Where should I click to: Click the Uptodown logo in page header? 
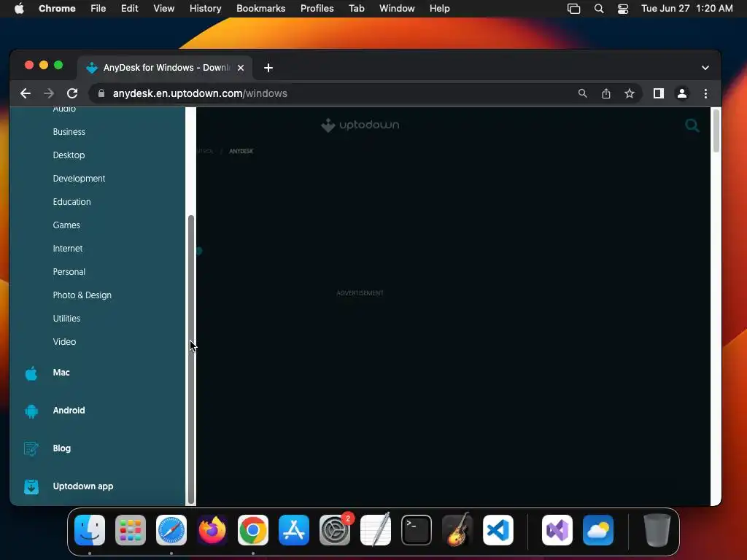360,125
